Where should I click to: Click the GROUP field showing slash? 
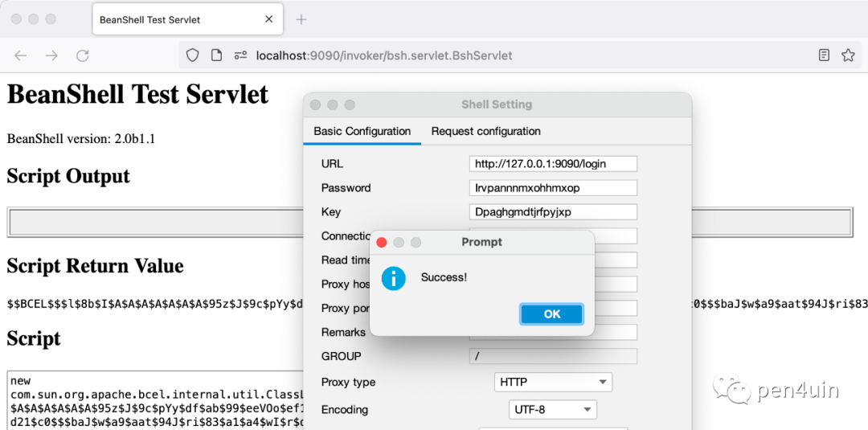pos(553,356)
